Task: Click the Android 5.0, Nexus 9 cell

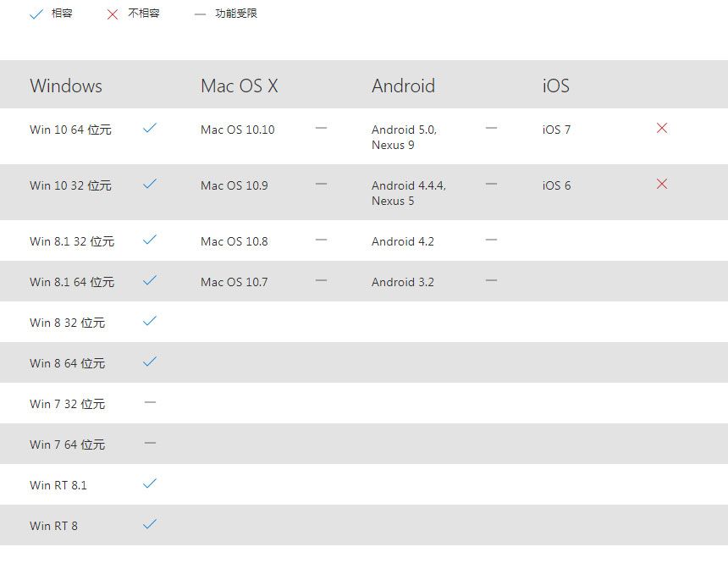Action: click(x=404, y=137)
